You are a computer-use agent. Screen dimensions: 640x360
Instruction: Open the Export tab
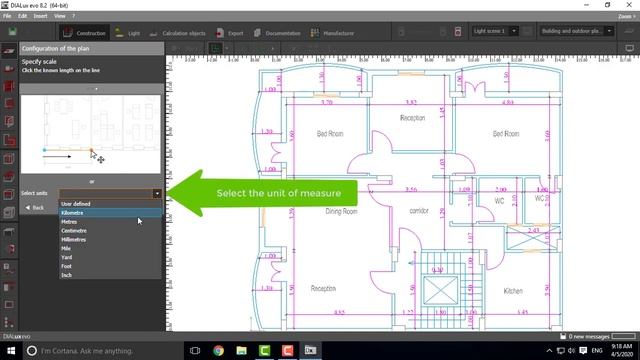pos(229,33)
